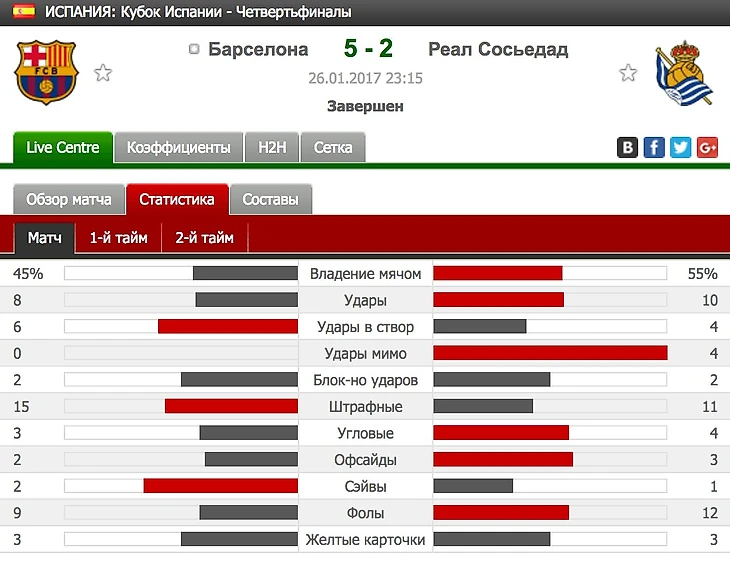Screen dimensions: 730x566
Task: Show statistics for 2-й тайм
Action: tap(204, 238)
